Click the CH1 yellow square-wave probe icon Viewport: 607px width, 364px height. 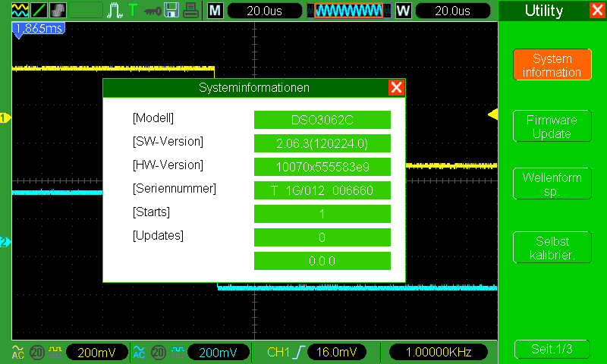[x=55, y=352]
